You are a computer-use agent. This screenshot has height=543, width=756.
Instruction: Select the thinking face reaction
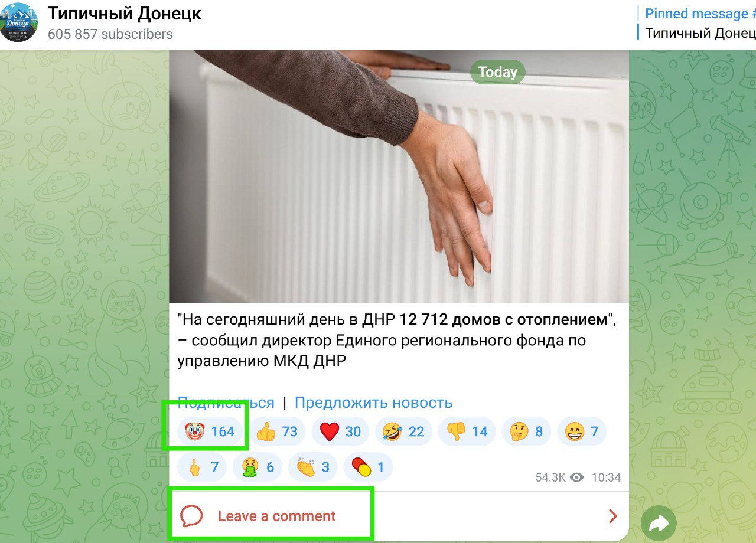(x=526, y=432)
